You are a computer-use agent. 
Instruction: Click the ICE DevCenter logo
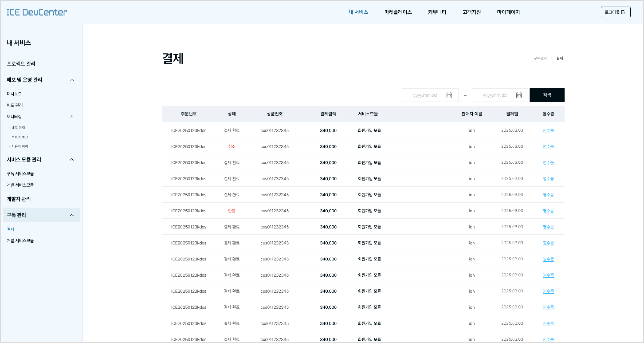click(x=36, y=12)
